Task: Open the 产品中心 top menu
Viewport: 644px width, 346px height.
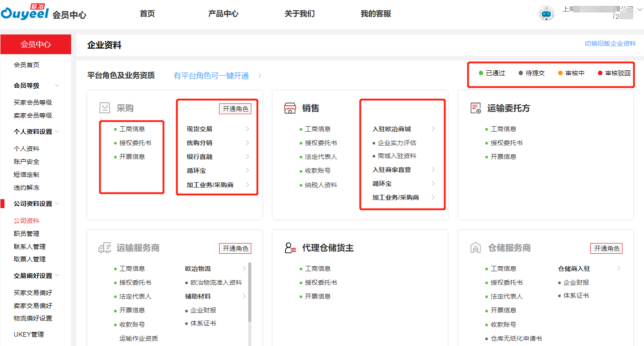Action: 223,14
